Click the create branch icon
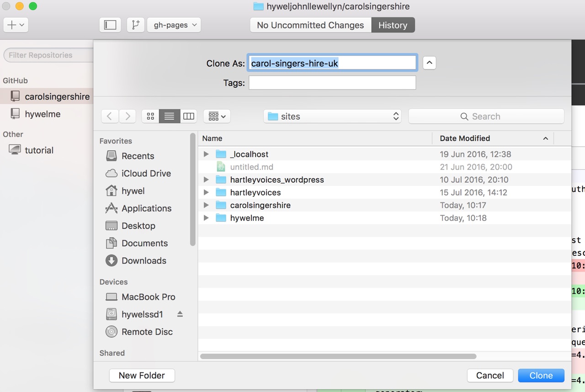 (x=136, y=25)
